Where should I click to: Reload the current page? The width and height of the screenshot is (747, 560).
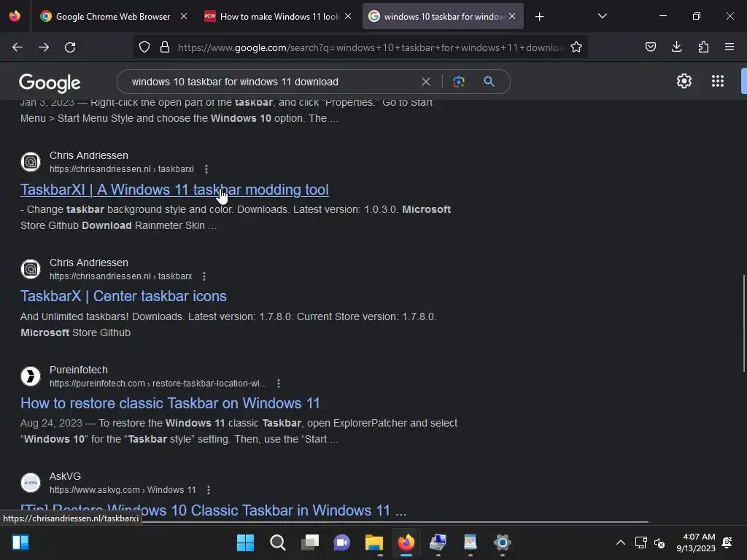(70, 47)
